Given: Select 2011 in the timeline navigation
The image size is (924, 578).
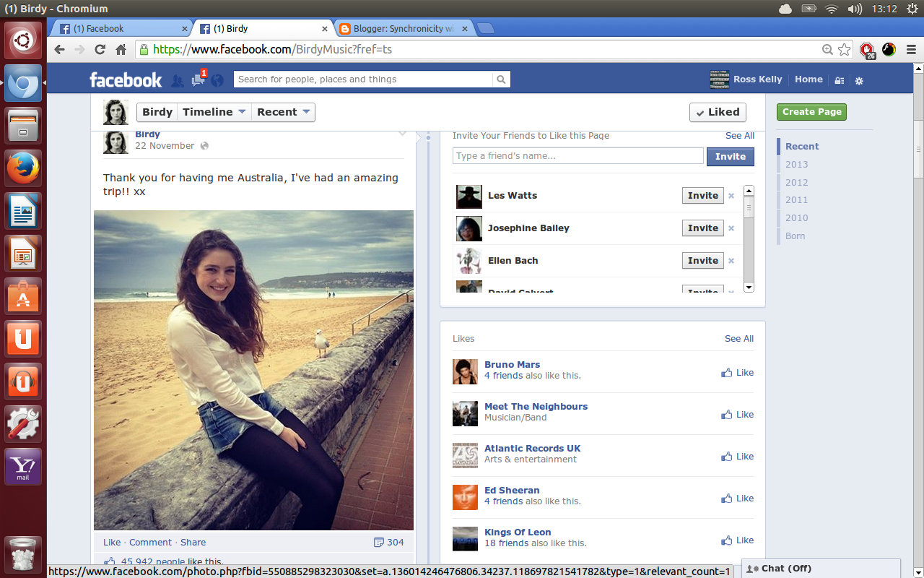Looking at the screenshot, I should [x=797, y=199].
